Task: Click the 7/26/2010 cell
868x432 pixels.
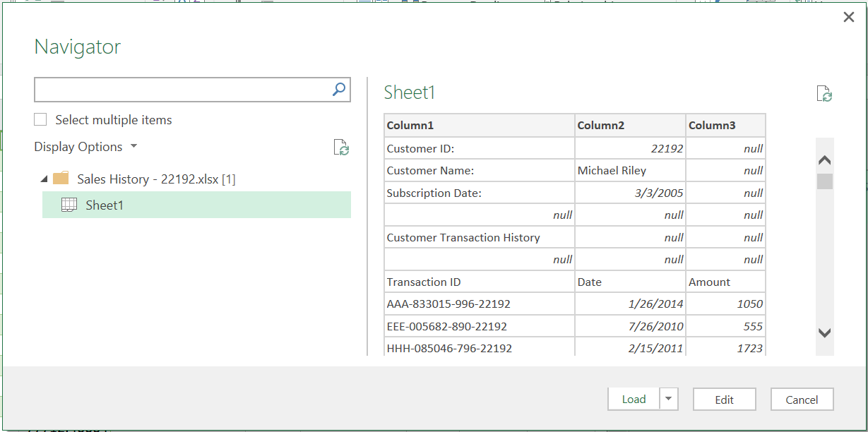Action: pos(630,326)
